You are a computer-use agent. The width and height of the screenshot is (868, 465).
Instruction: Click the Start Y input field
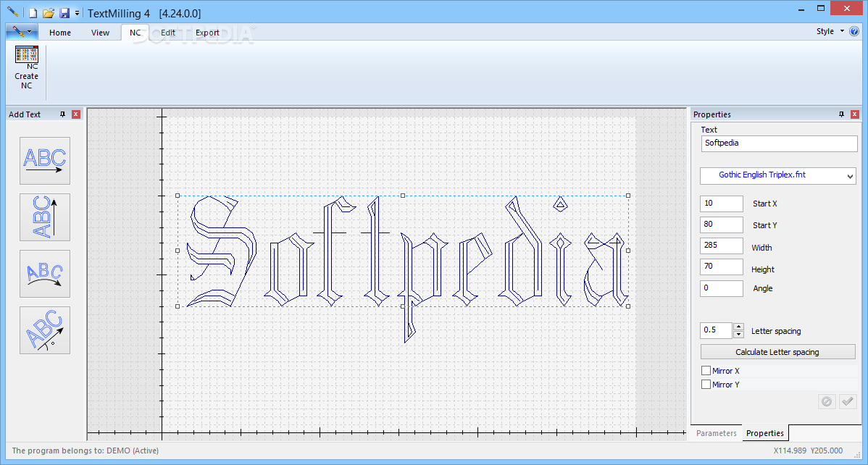722,225
